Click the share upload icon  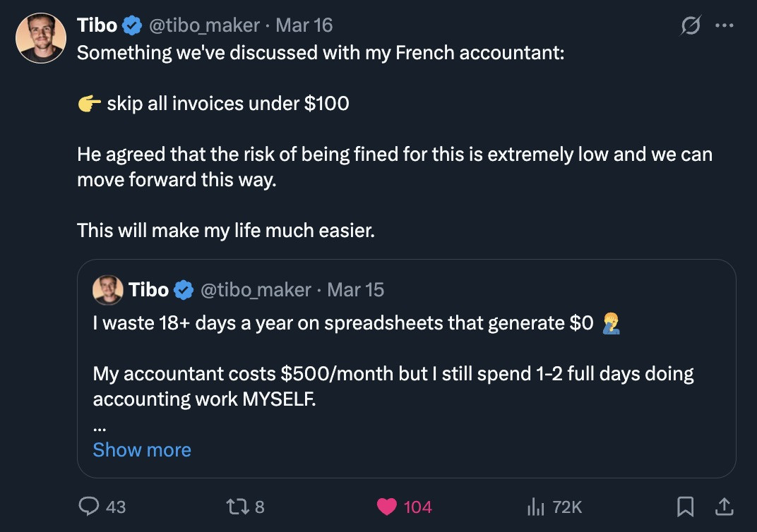(x=724, y=507)
